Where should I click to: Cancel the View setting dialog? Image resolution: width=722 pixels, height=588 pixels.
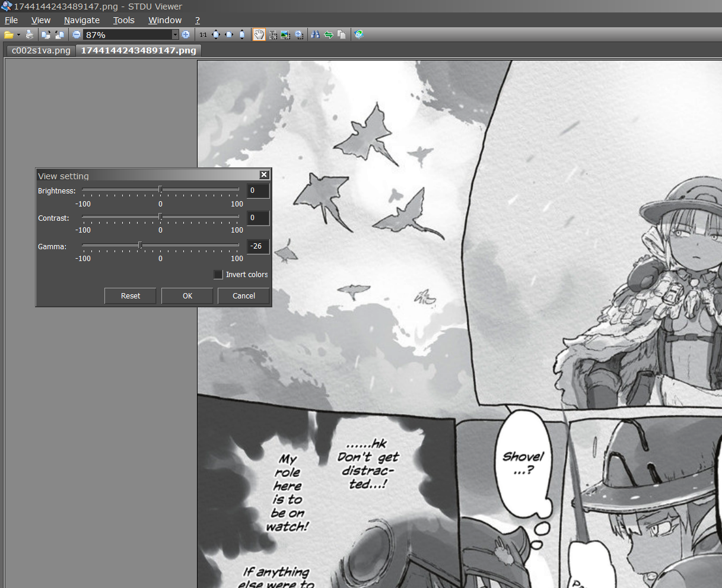(x=244, y=295)
